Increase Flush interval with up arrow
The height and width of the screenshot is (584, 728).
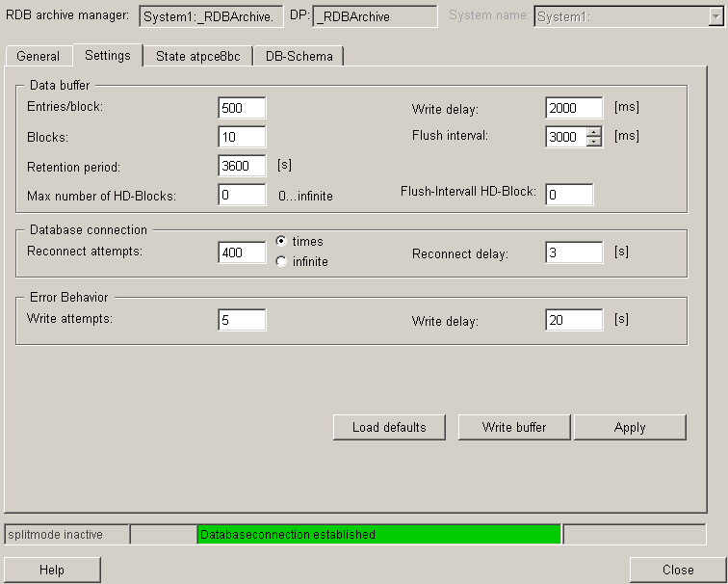click(x=594, y=132)
